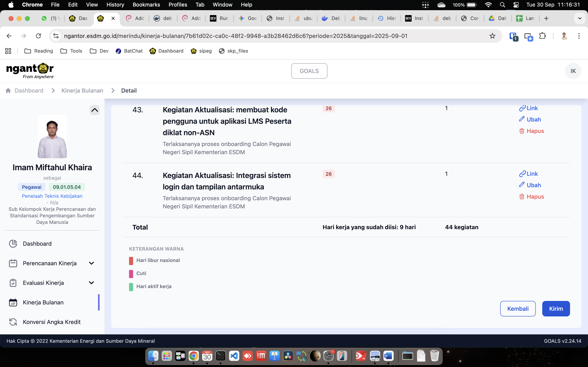
Task: Open the Chrome tab search dropdown arrow
Action: pyautogui.click(x=579, y=18)
